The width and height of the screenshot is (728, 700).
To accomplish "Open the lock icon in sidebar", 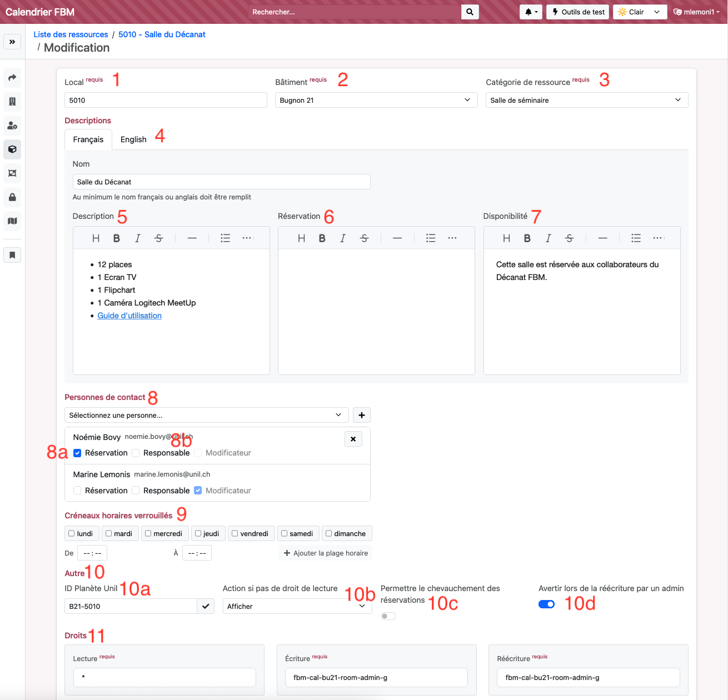I will (12, 197).
